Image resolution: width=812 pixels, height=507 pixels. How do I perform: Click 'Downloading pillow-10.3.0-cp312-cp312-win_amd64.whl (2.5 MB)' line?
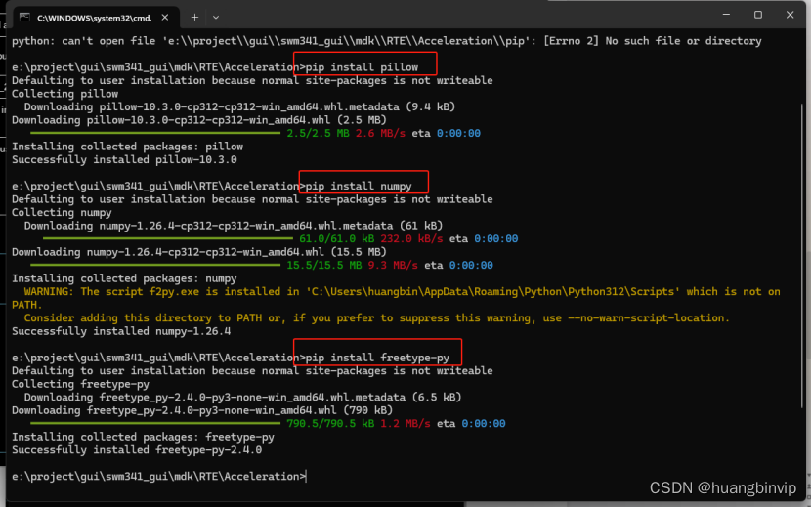pos(199,120)
